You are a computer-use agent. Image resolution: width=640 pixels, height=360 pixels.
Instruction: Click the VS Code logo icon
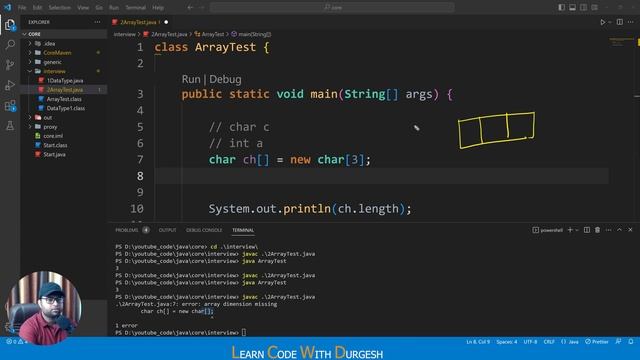pos(7,7)
